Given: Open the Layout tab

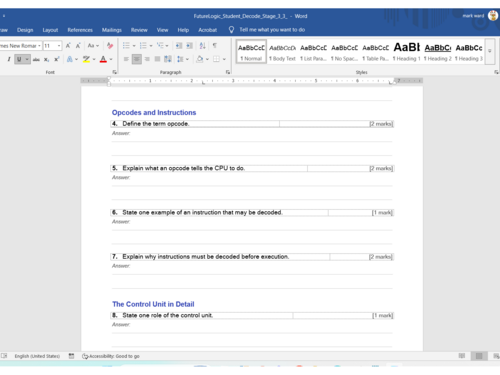Looking at the screenshot, I should [x=50, y=30].
